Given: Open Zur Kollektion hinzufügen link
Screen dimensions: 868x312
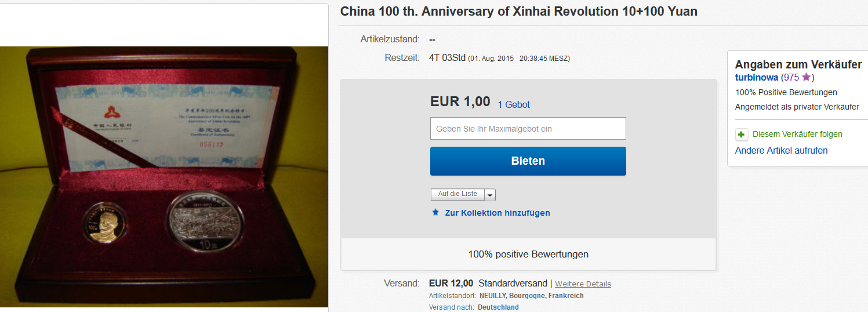Looking at the screenshot, I should coord(497,213).
